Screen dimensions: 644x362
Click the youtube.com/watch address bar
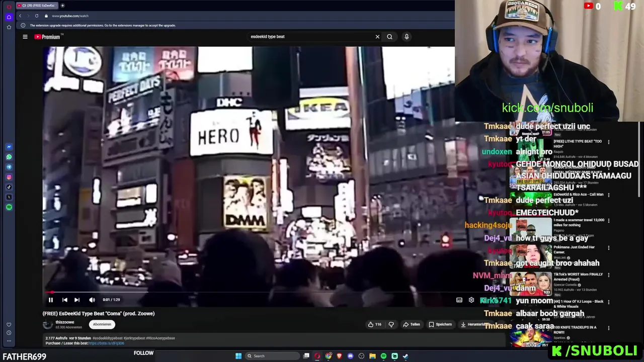[70, 16]
